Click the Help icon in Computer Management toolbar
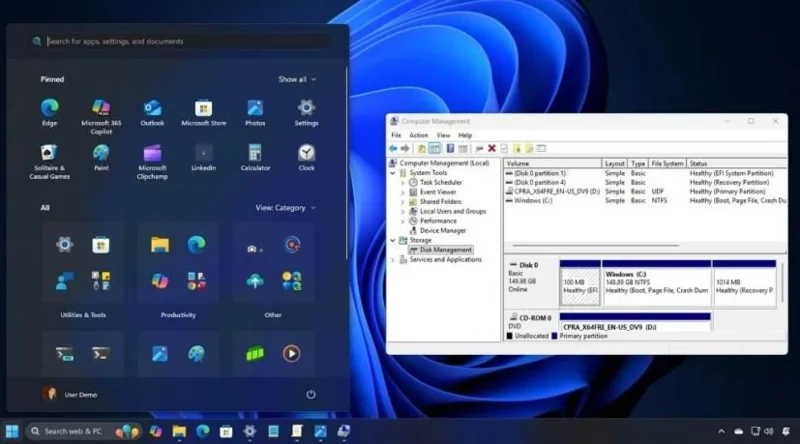The width and height of the screenshot is (800, 444). point(450,149)
